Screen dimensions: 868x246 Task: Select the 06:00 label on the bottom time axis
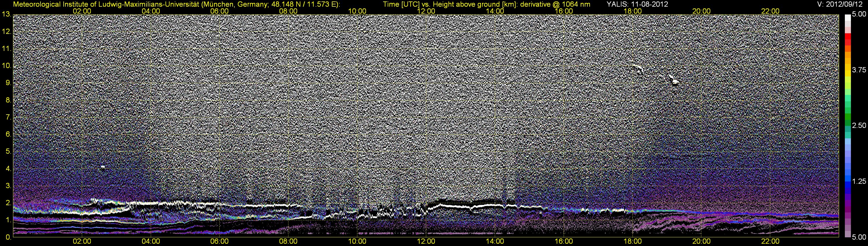point(219,242)
